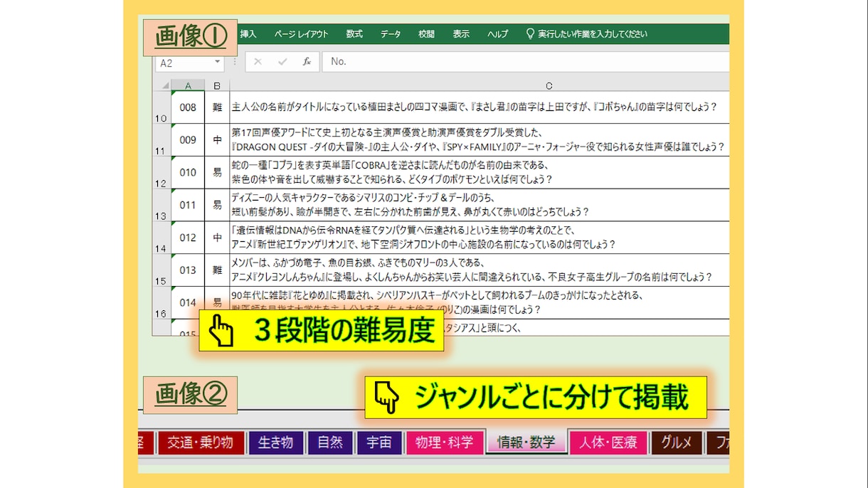This screenshot has width=868, height=488.
Task: Select row header 11
Action: tap(162, 140)
